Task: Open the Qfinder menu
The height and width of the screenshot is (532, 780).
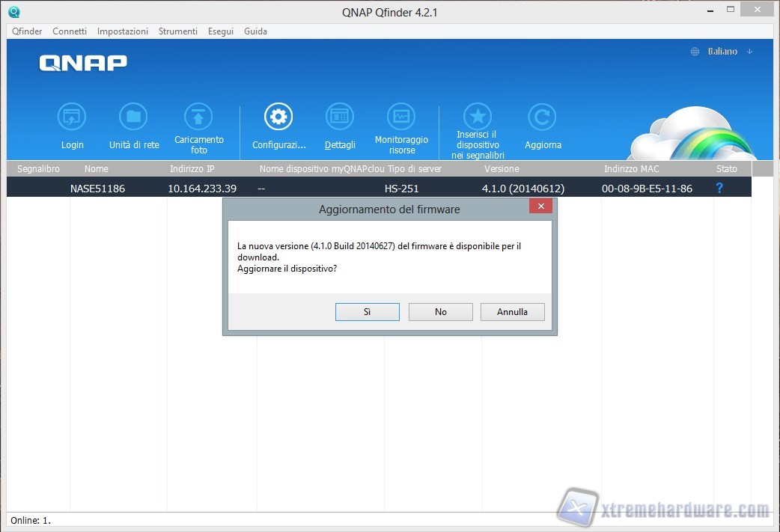Action: point(27,31)
